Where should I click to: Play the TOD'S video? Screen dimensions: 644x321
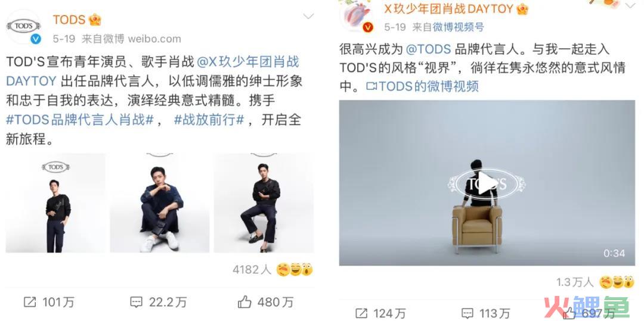pyautogui.click(x=487, y=183)
